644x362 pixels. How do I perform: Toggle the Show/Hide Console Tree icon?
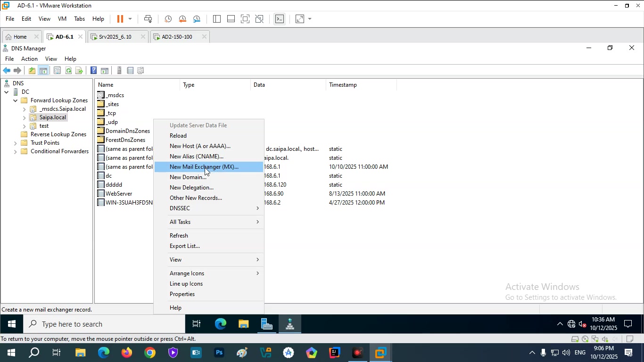point(43,71)
